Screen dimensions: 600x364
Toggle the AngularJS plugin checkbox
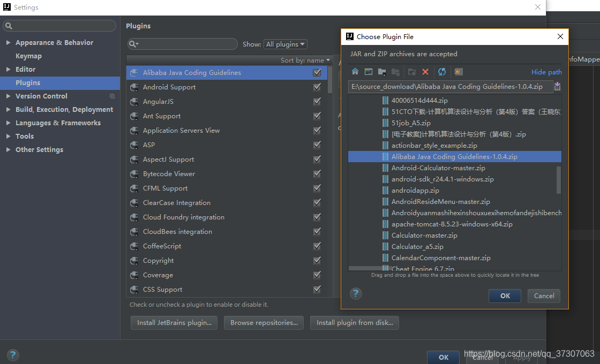[x=317, y=102]
